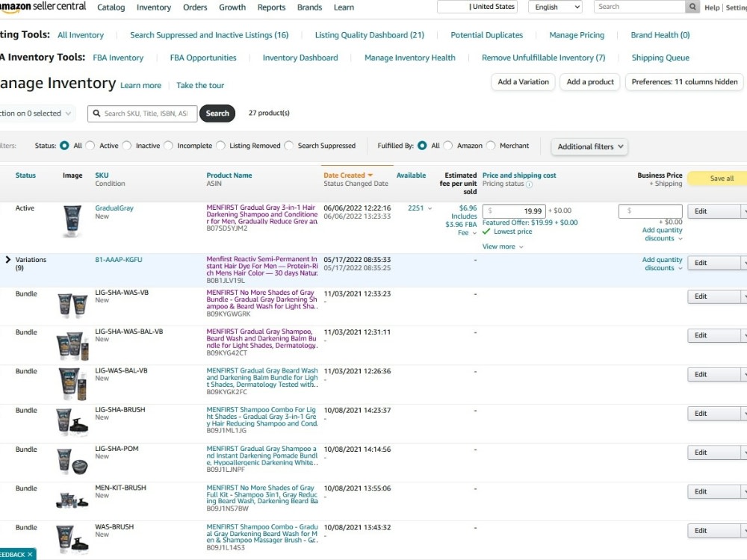Open LIG-SHA-POM bundle thumbnail
The width and height of the screenshot is (747, 560).
[72, 461]
